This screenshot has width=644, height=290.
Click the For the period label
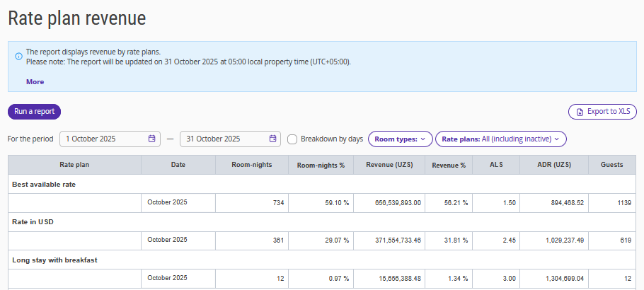pyautogui.click(x=30, y=139)
